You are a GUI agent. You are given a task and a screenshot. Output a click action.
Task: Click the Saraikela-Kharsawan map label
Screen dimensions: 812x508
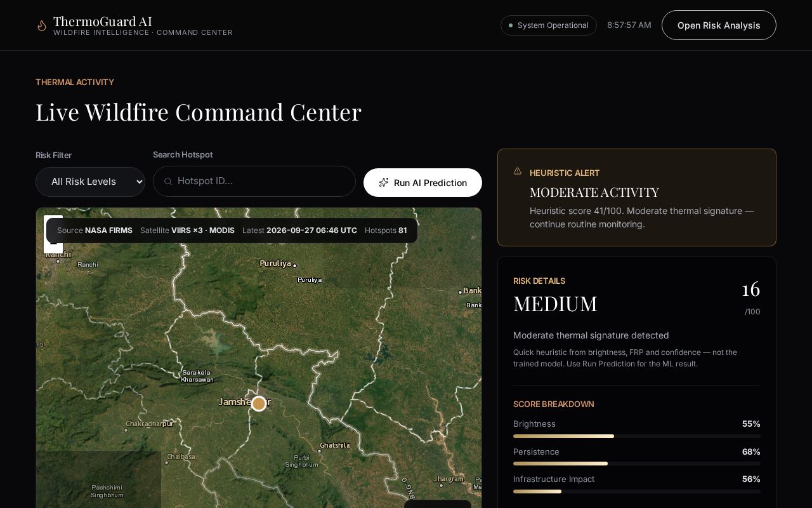[x=197, y=376]
